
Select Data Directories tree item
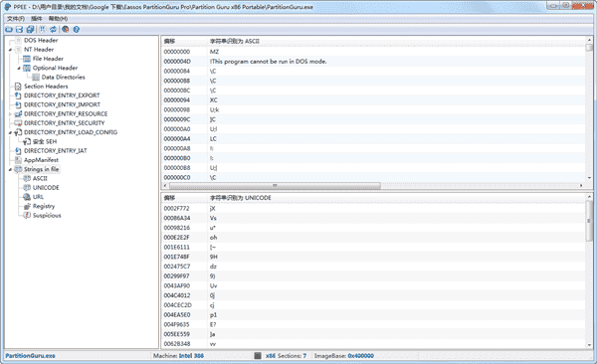coord(64,78)
